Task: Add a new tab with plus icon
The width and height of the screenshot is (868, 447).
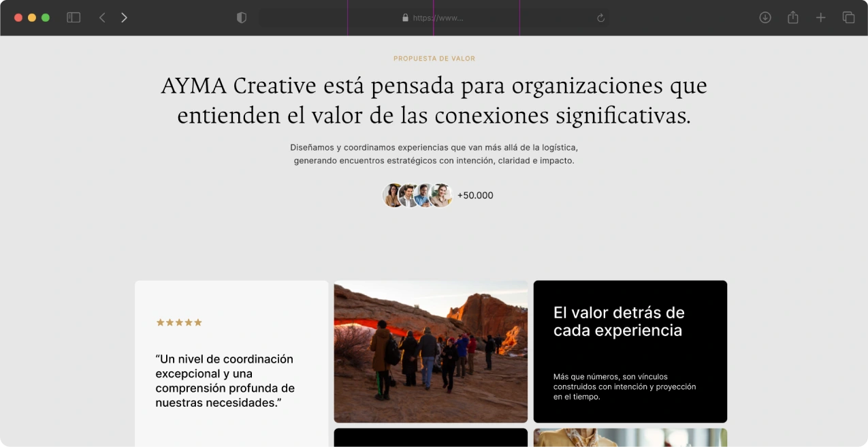Action: point(820,18)
